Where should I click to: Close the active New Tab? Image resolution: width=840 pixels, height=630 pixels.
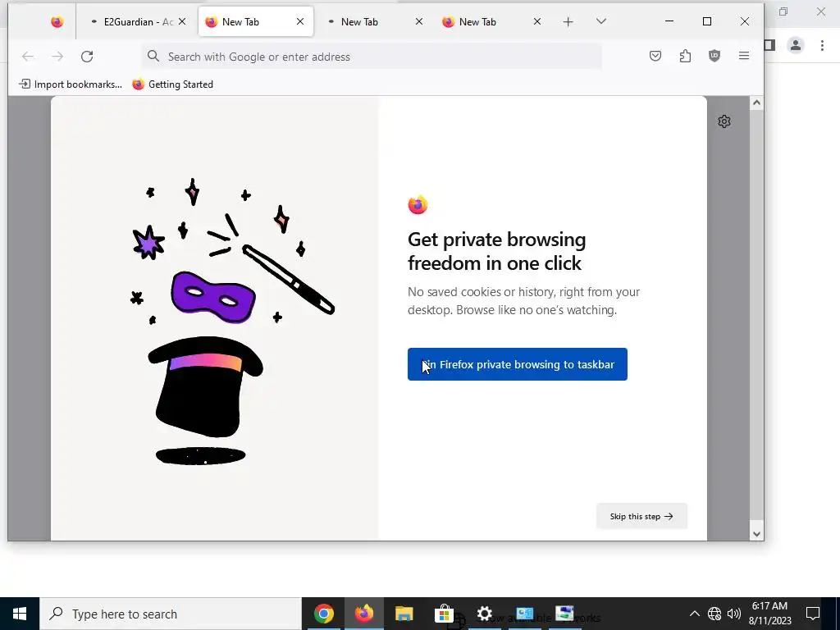300,22
